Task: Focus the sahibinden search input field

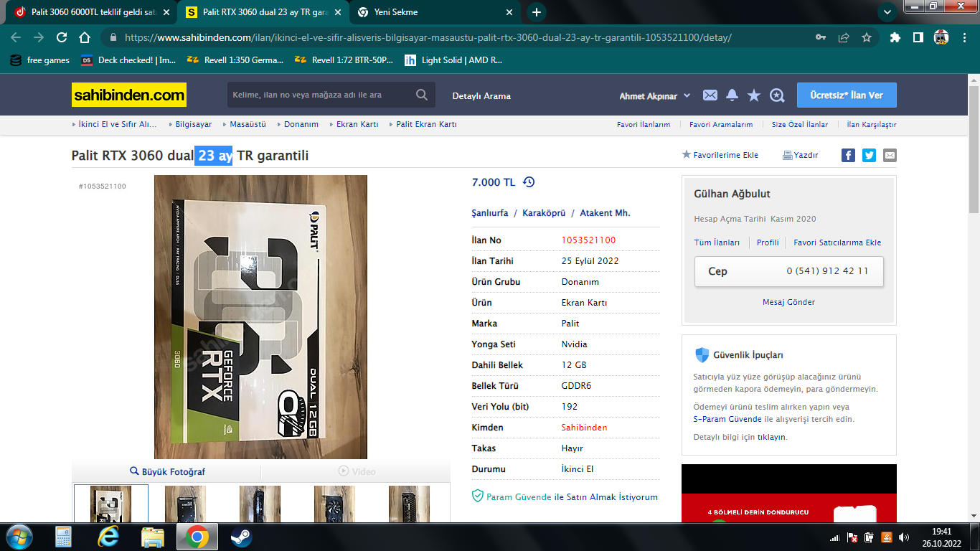Action: click(x=321, y=95)
